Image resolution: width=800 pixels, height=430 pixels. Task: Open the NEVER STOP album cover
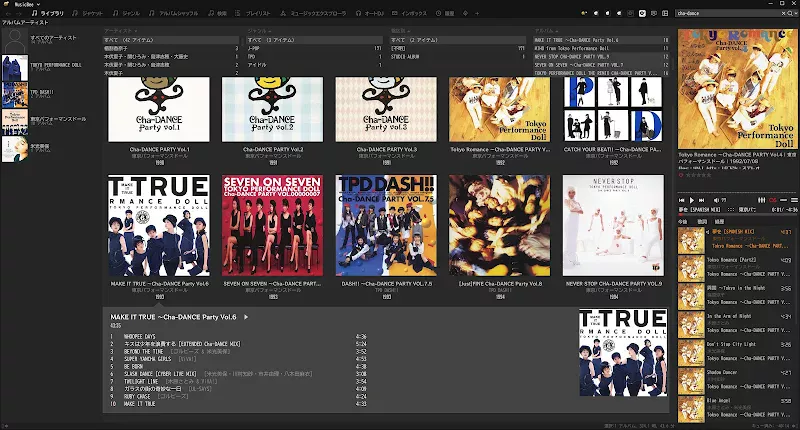[613, 225]
